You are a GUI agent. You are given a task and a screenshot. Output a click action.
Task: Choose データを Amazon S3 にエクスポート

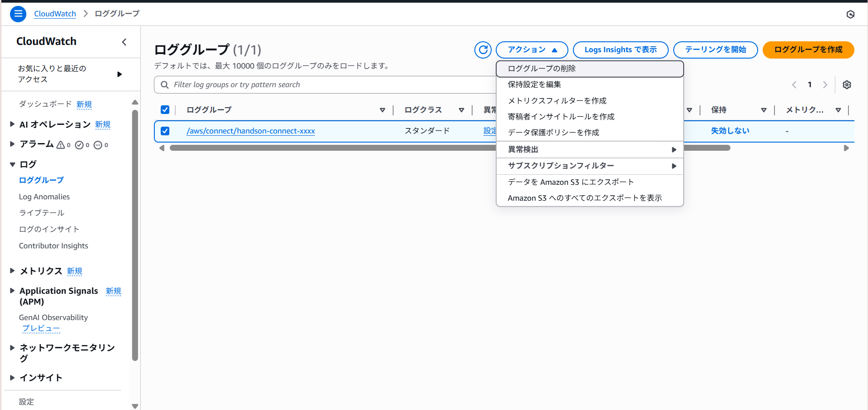[571, 182]
